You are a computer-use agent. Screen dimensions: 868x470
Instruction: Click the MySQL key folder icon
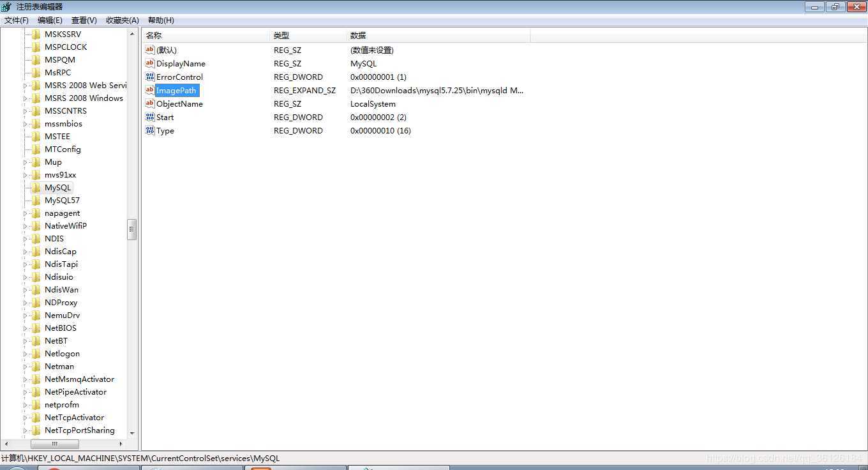click(36, 188)
